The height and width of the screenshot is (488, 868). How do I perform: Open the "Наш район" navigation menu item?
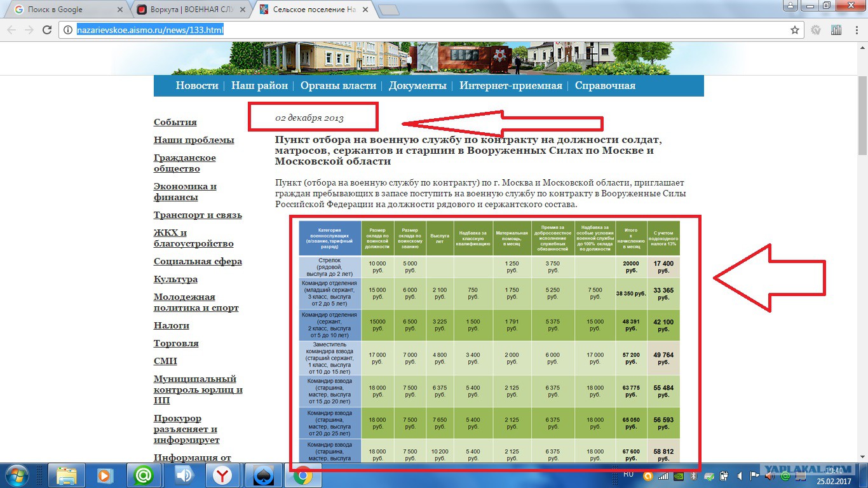pyautogui.click(x=259, y=86)
